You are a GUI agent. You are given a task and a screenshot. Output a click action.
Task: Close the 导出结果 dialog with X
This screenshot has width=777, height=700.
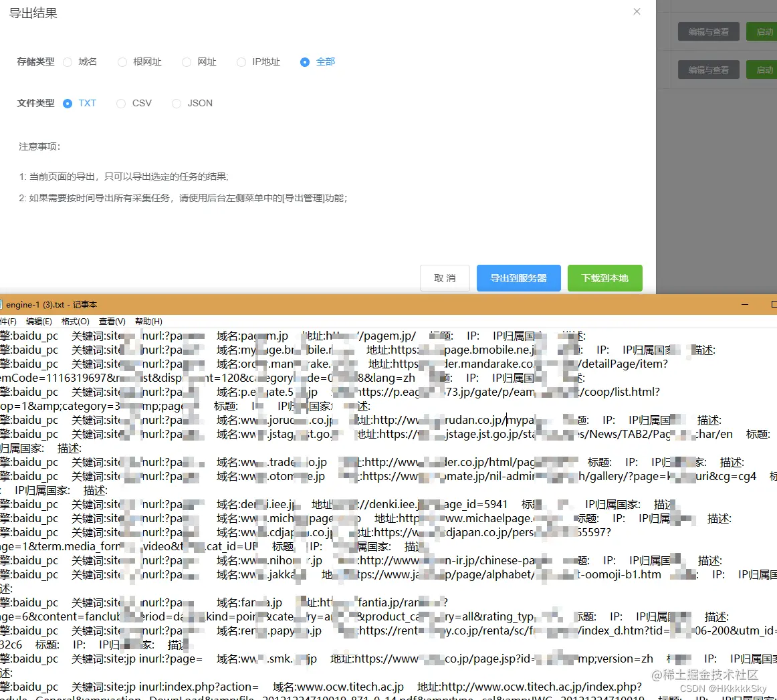click(x=637, y=11)
